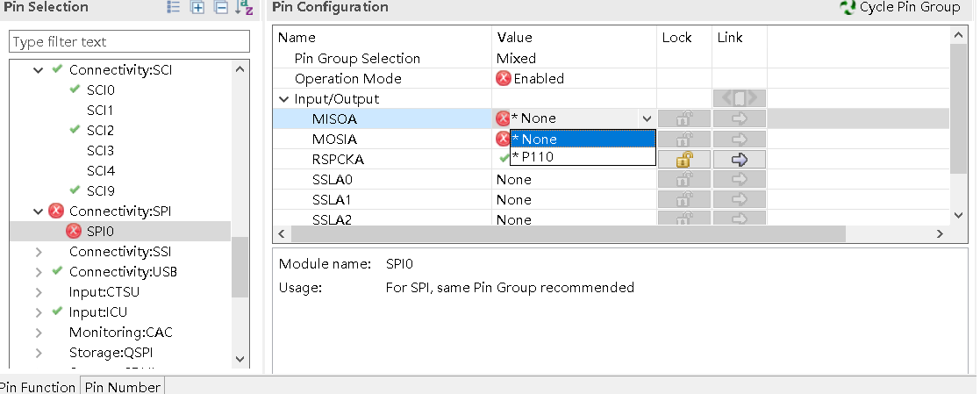Select SCI9 in the pin tree
Screen dimensions: 980x394
click(101, 190)
